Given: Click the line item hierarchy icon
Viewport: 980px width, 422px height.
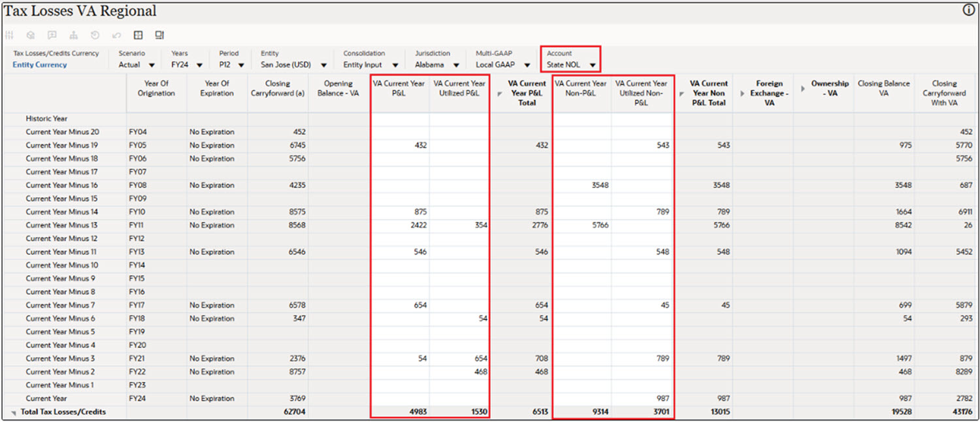Looking at the screenshot, I should pyautogui.click(x=74, y=35).
